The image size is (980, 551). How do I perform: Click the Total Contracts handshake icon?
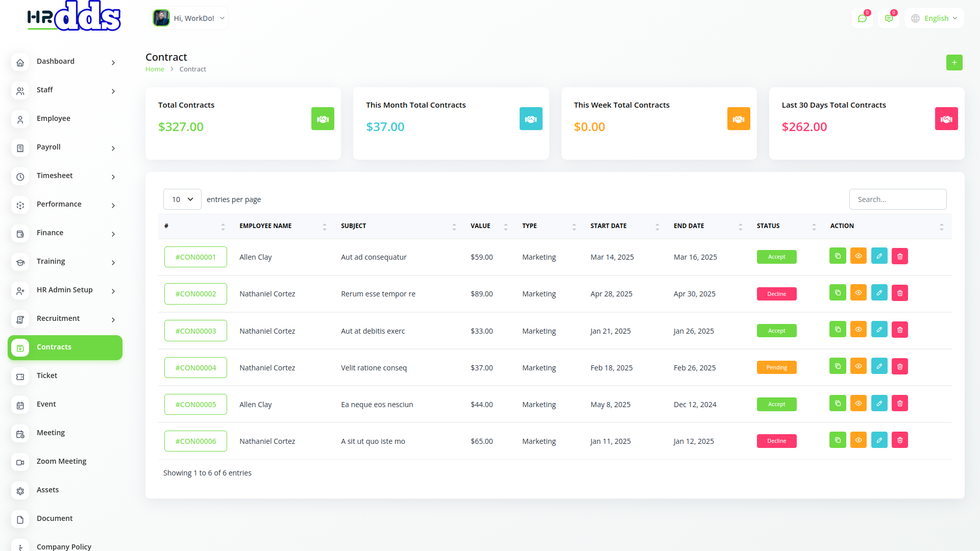tap(323, 119)
